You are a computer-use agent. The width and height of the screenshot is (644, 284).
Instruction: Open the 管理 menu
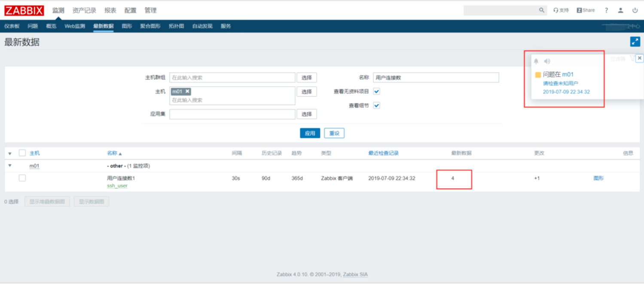click(x=151, y=10)
